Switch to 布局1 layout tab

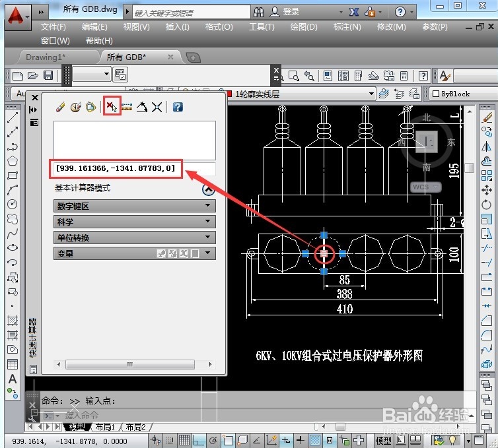[105, 427]
